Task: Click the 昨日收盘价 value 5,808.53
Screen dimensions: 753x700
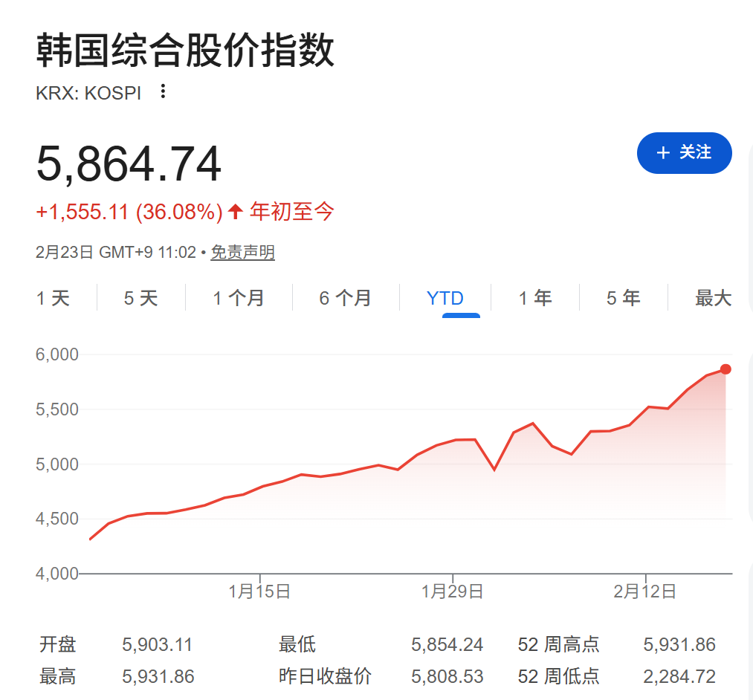Action: click(447, 676)
